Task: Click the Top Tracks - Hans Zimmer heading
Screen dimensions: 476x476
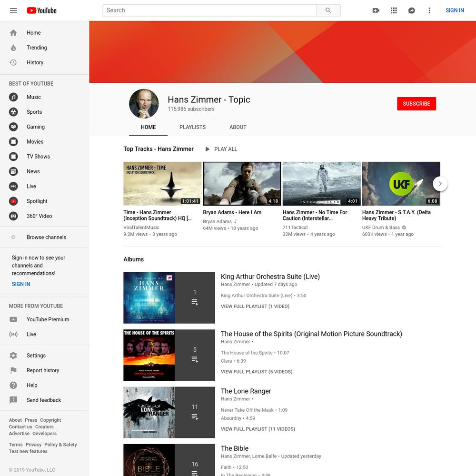Action: point(158,149)
